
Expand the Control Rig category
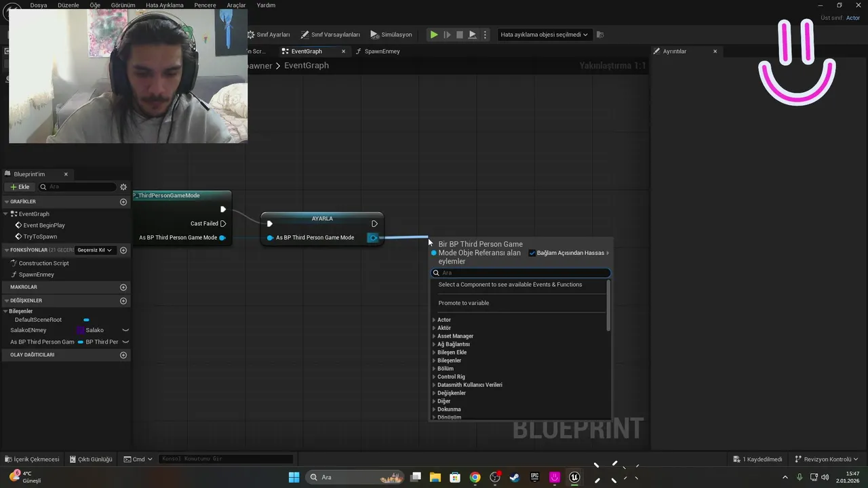pos(434,377)
